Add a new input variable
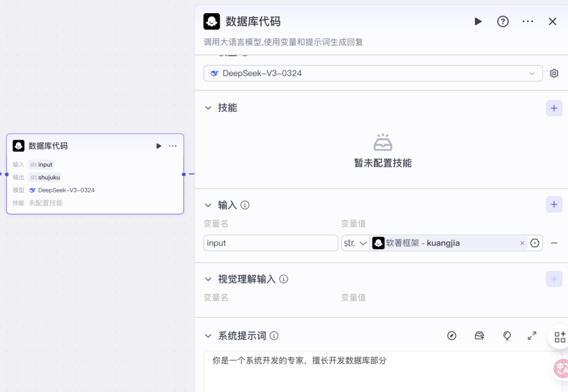The image size is (568, 392). pyautogui.click(x=554, y=204)
